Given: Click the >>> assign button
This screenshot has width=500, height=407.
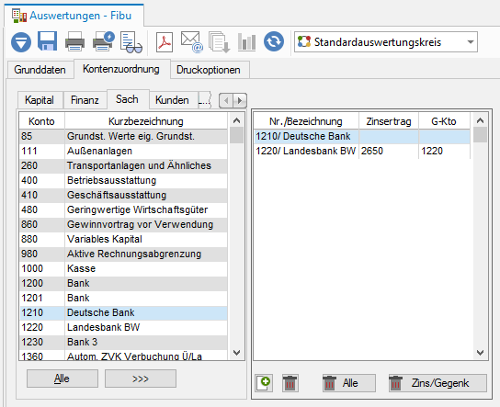Looking at the screenshot, I should pos(140,378).
